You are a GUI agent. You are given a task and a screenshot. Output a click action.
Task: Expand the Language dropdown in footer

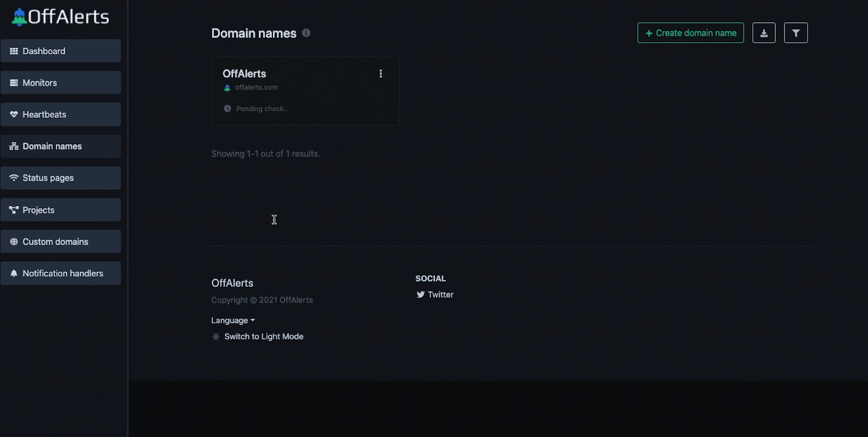click(233, 320)
